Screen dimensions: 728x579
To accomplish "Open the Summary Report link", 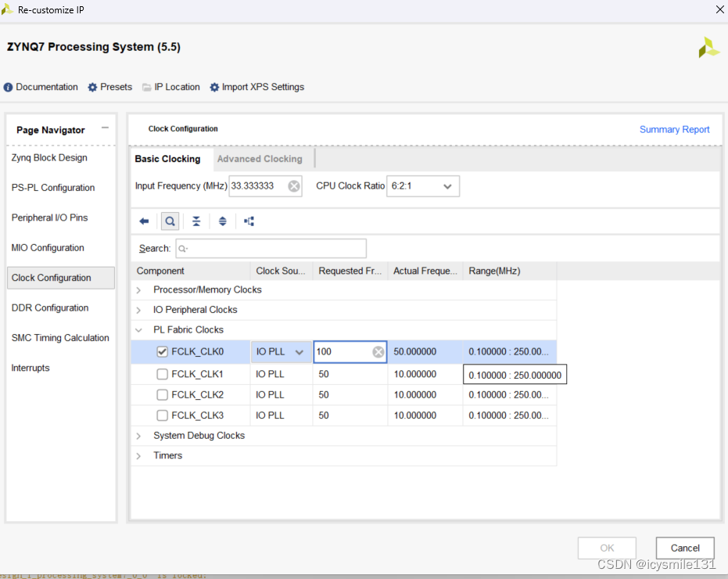I will (674, 130).
